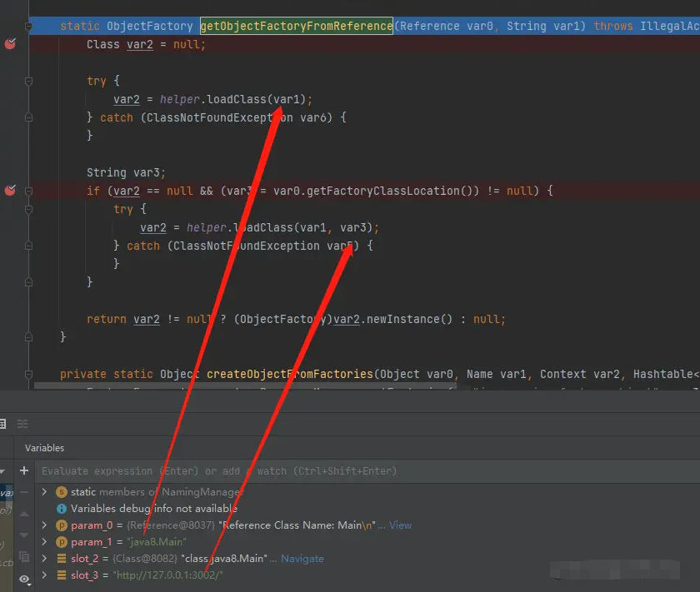The width and height of the screenshot is (700, 592).
Task: Click the info icon beside debug info message
Action: (x=61, y=508)
